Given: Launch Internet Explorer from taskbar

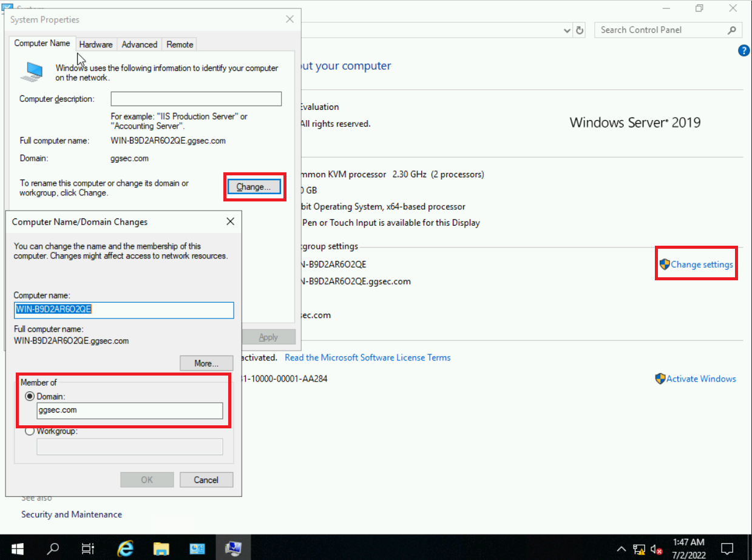Looking at the screenshot, I should [x=125, y=548].
